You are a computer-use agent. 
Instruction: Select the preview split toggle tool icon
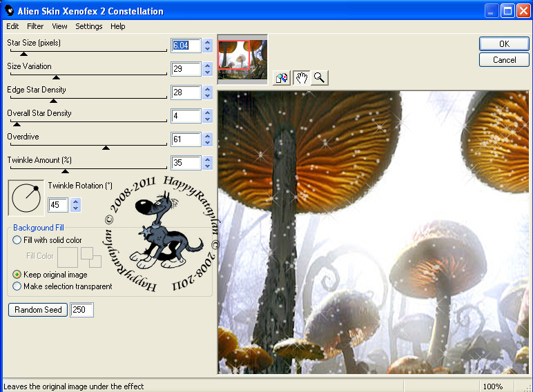tap(282, 78)
